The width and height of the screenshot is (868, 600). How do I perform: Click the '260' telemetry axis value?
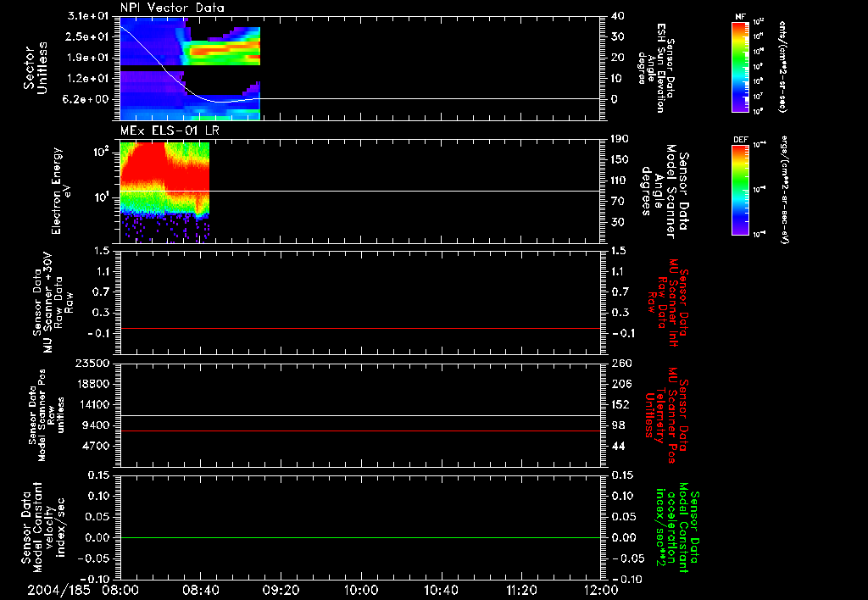[x=622, y=364]
